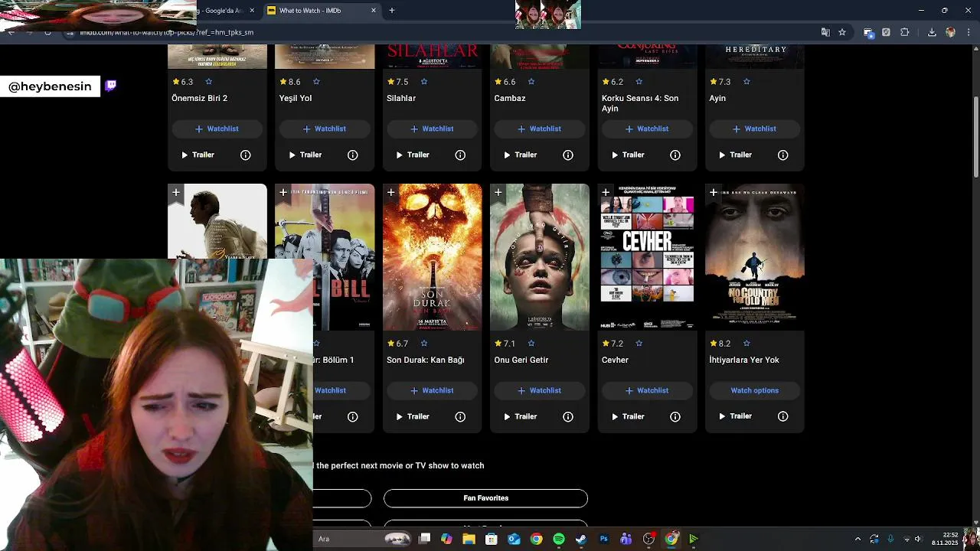Toggle bookmark ribbon on No Country poster
The width and height of the screenshot is (980, 551).
(714, 193)
